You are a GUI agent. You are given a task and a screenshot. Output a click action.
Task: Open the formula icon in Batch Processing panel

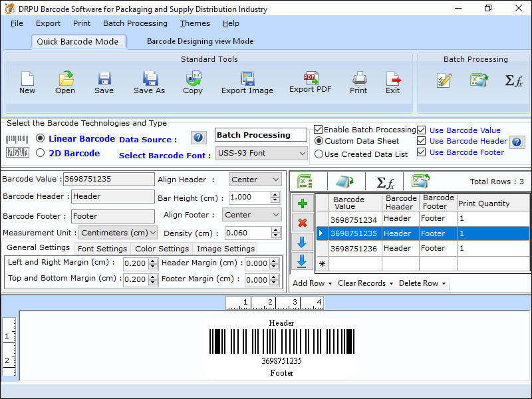[x=513, y=80]
